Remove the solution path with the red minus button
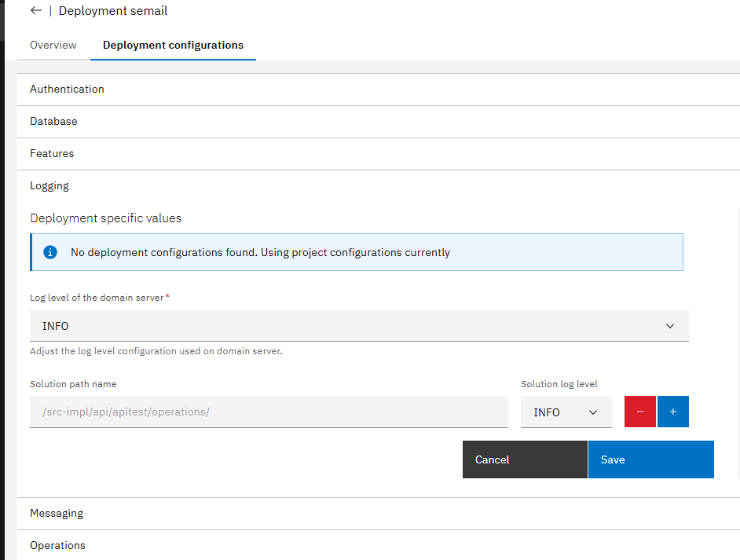The image size is (740, 560). (640, 412)
